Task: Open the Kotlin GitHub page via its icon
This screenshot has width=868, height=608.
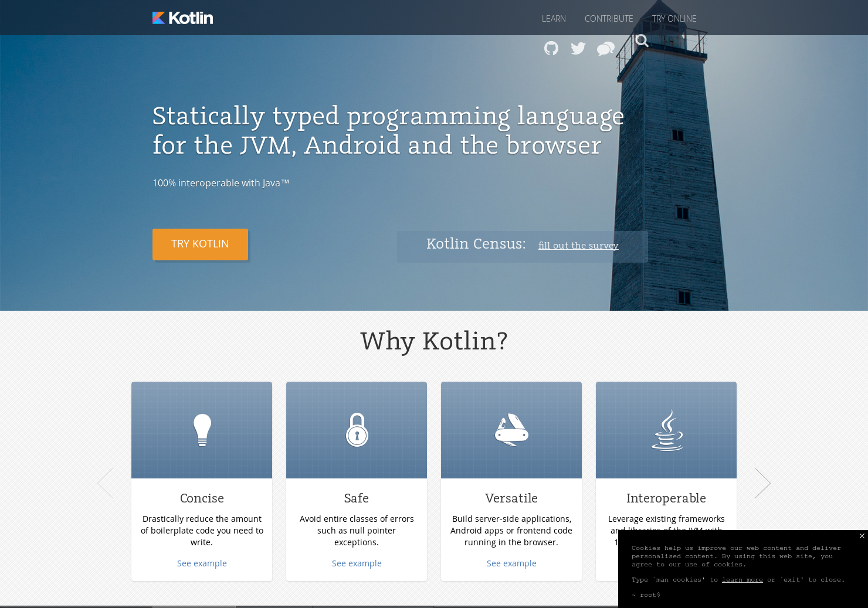Action: pyautogui.click(x=551, y=48)
